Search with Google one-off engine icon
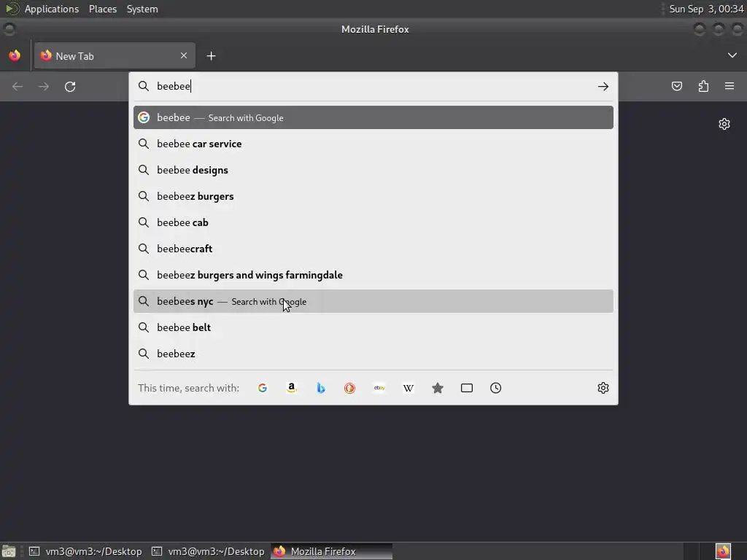This screenshot has width=747, height=560. pos(263,388)
